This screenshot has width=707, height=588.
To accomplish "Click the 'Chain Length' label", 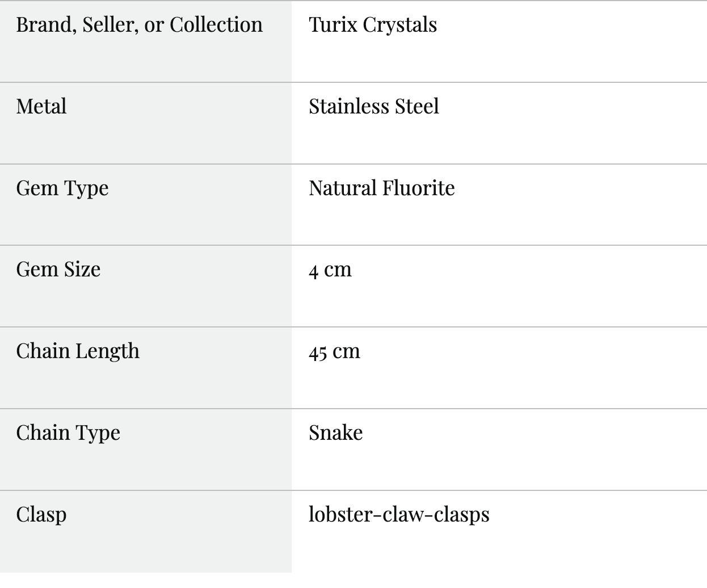I will tap(78, 352).
